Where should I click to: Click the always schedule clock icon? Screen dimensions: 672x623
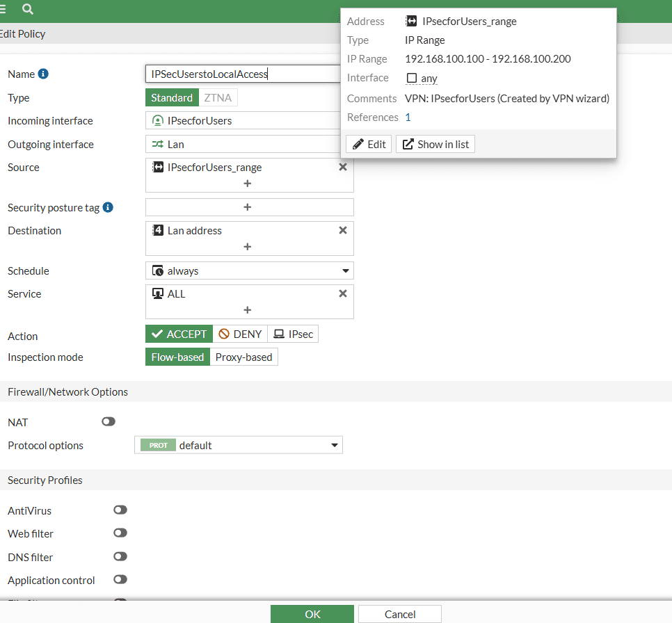pyautogui.click(x=158, y=270)
